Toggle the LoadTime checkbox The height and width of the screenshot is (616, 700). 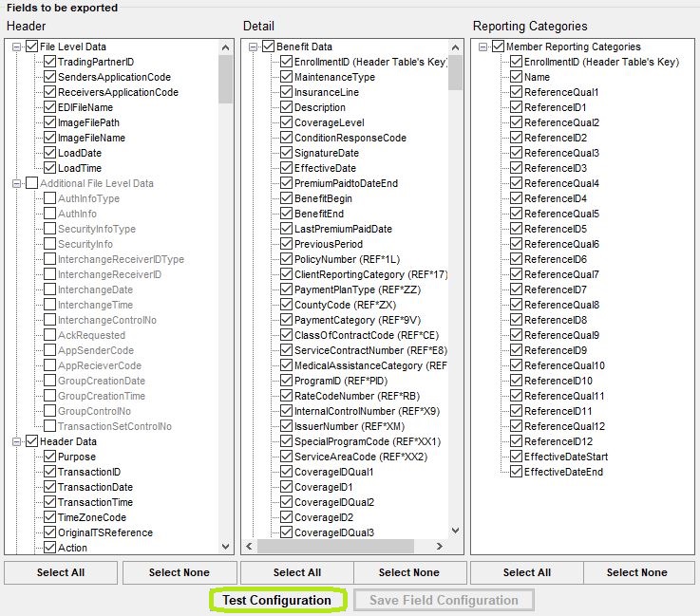point(50,168)
